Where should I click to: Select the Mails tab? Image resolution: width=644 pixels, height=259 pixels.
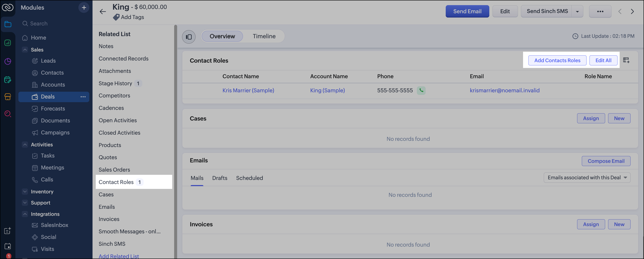pos(197,178)
